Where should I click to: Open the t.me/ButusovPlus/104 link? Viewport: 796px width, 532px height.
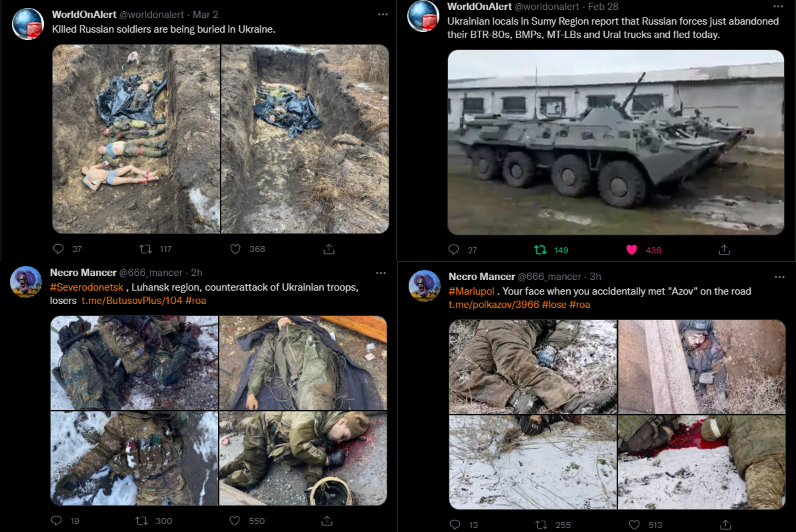pyautogui.click(x=132, y=301)
